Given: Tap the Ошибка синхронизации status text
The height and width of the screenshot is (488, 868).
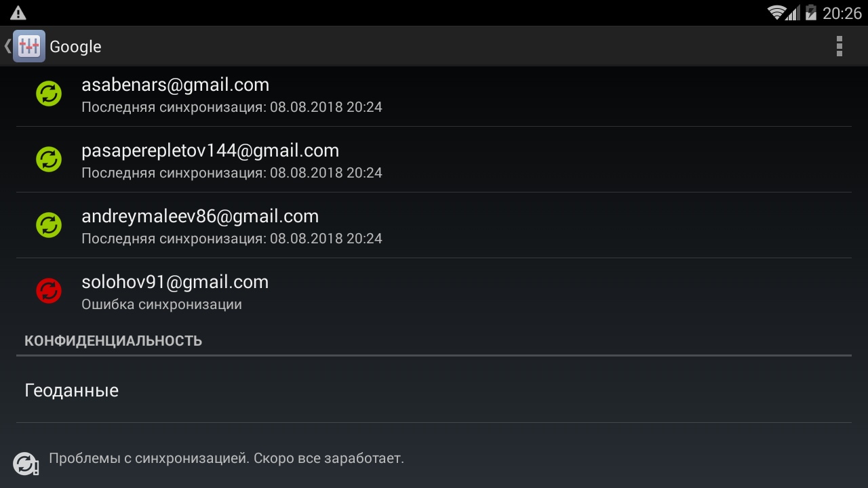Looking at the screenshot, I should coord(161,304).
